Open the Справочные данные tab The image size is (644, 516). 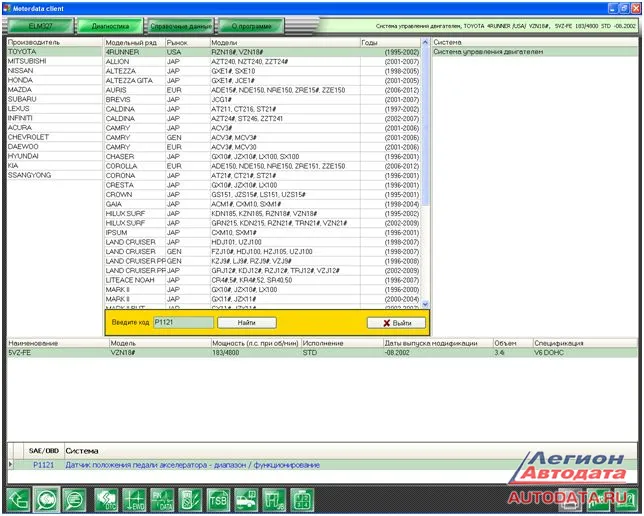click(x=181, y=26)
